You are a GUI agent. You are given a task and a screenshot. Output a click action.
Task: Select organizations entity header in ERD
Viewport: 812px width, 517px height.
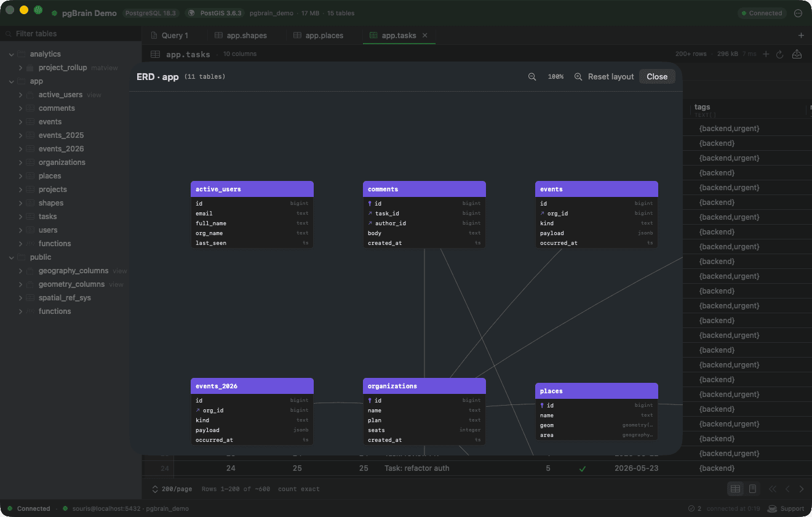(424, 386)
